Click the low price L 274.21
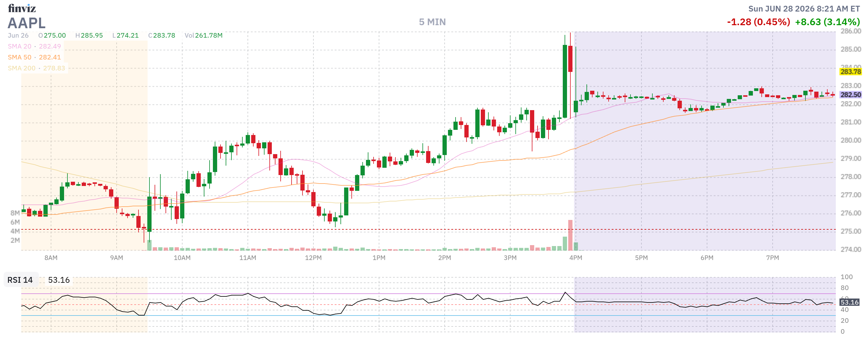This screenshot has height=341, width=868. (x=125, y=35)
